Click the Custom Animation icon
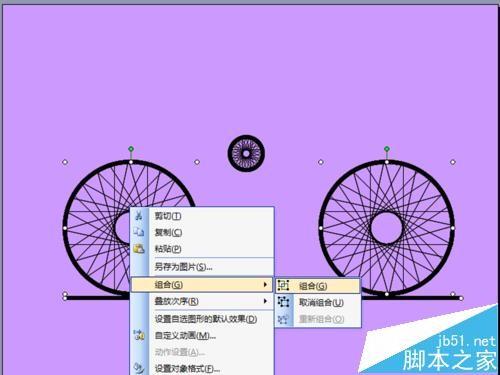The image size is (500, 375). tap(139, 335)
